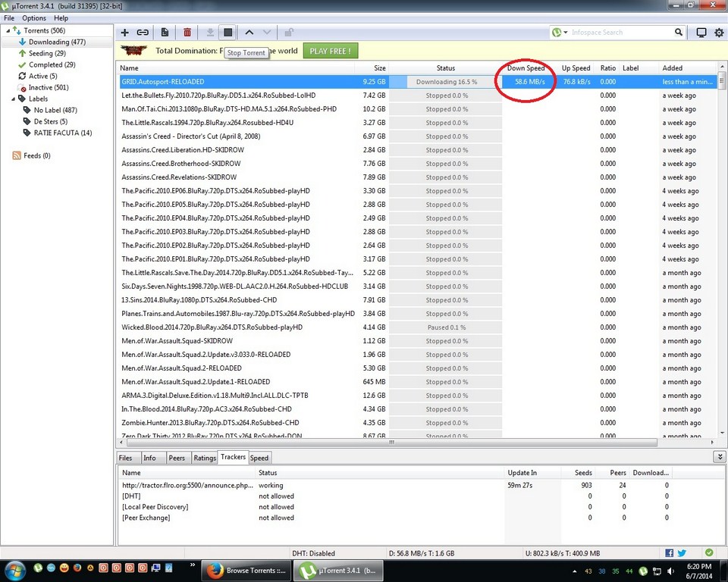Open Preferences via the gear icon
Screen dimensions: 728x582
coord(719,33)
